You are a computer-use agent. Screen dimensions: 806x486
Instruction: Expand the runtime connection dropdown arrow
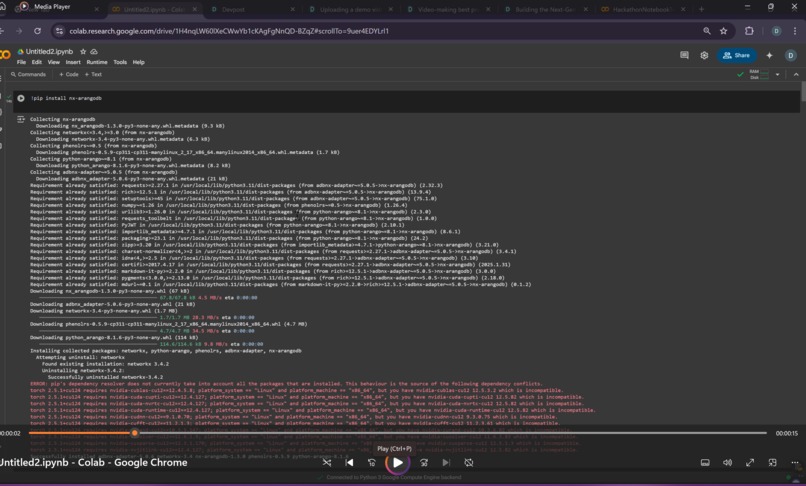click(x=777, y=75)
